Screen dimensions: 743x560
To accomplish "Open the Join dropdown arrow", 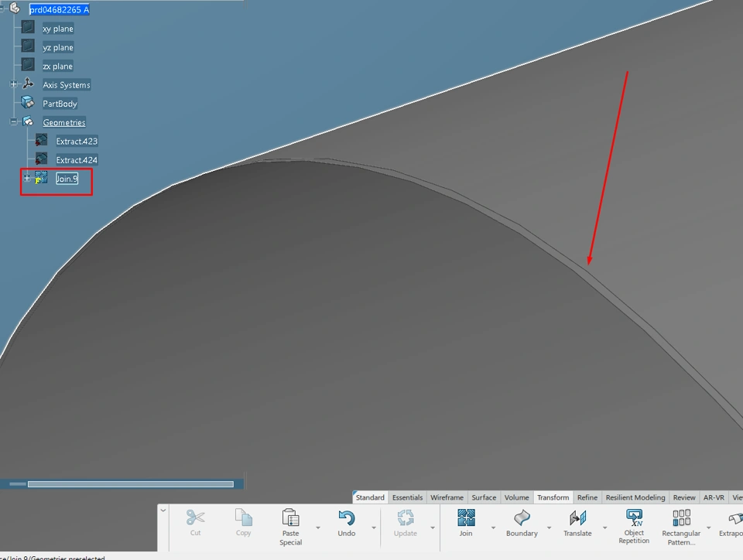I will pyautogui.click(x=493, y=528).
